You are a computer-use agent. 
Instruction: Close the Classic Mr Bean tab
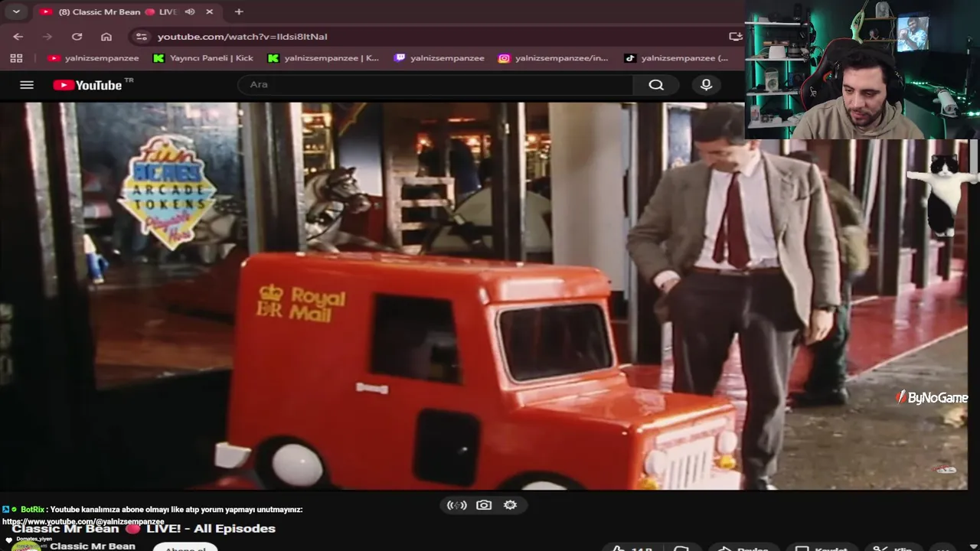point(209,12)
